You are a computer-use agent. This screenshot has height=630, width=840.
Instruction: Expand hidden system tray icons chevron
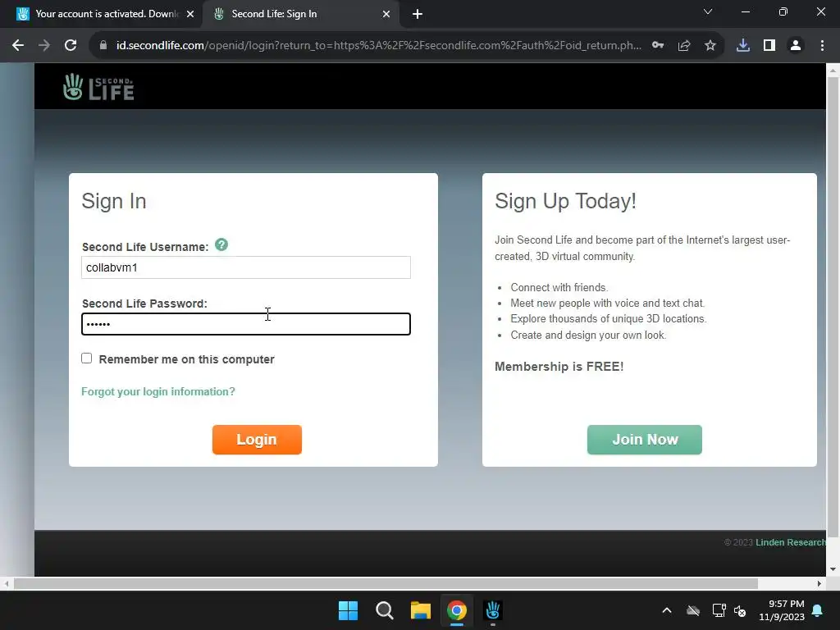coord(667,610)
